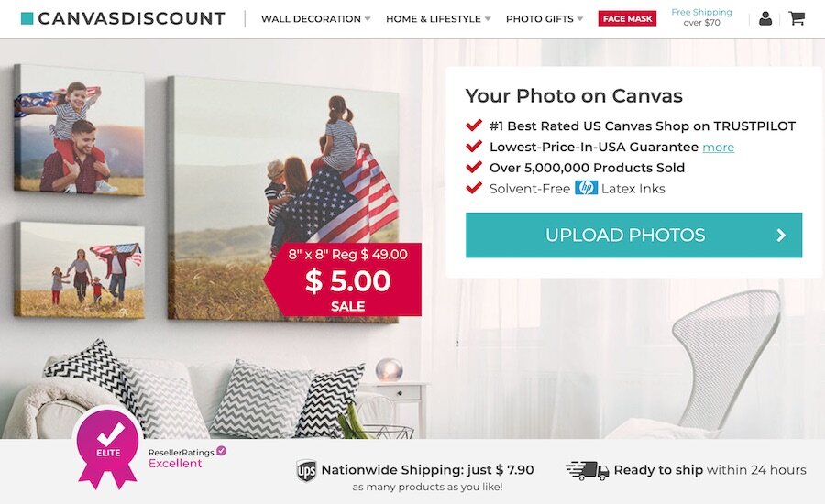Viewport: 825px width, 504px height.
Task: Click the arrow on the Upload Photos button
Action: pyautogui.click(x=781, y=236)
